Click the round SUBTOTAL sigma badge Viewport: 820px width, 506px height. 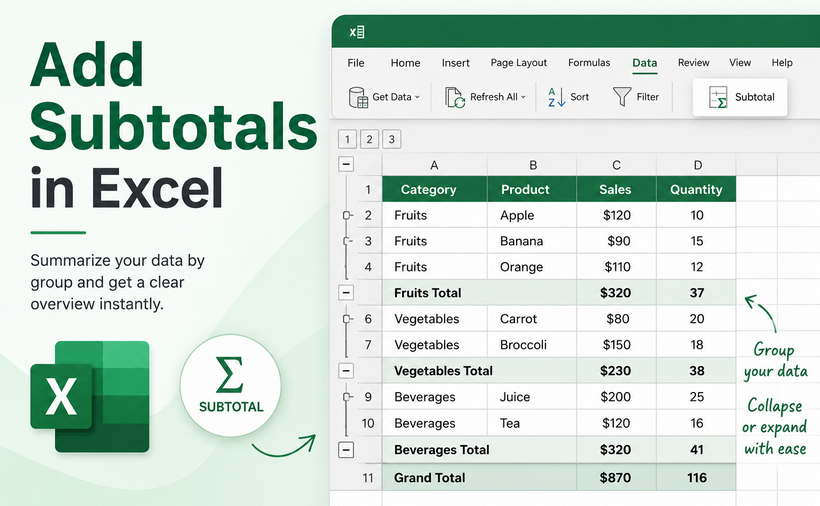(x=231, y=385)
